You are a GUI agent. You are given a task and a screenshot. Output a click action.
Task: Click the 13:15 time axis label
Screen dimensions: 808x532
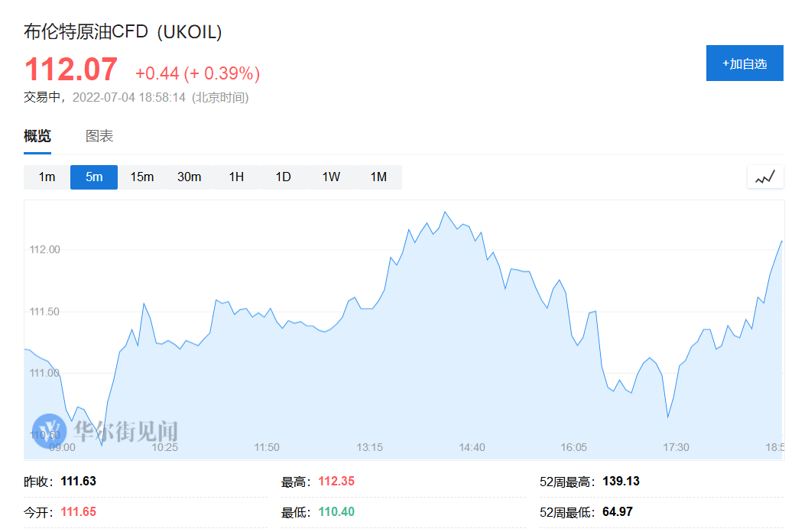[369, 447]
